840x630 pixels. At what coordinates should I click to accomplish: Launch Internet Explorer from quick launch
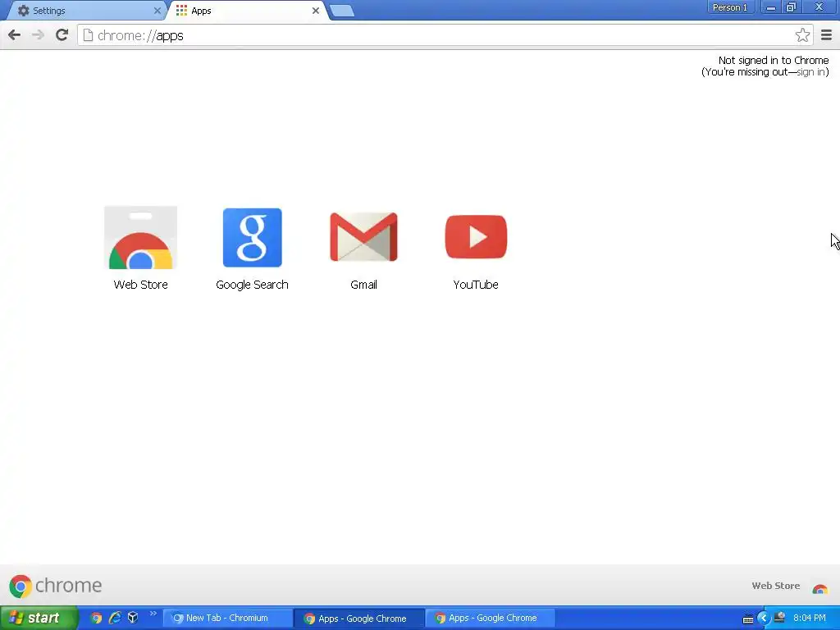coord(115,618)
